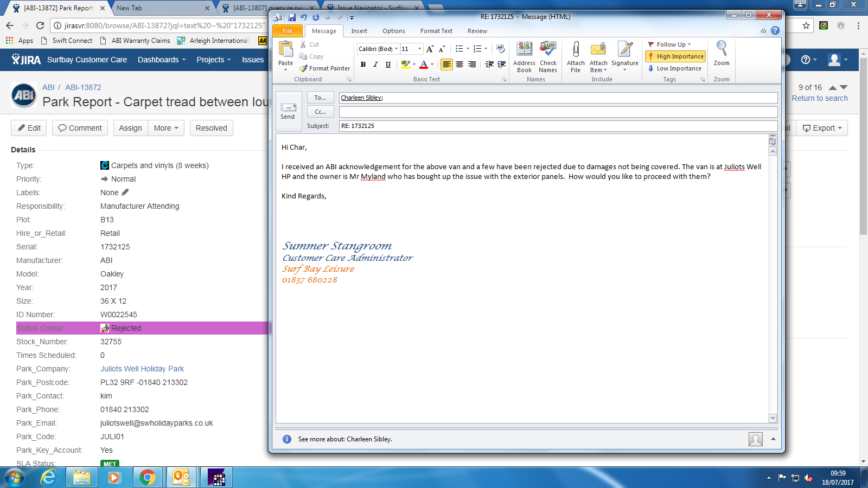Screen dimensions: 868x488
Task: Switch to the Insert ribbon tab
Action: [x=359, y=31]
